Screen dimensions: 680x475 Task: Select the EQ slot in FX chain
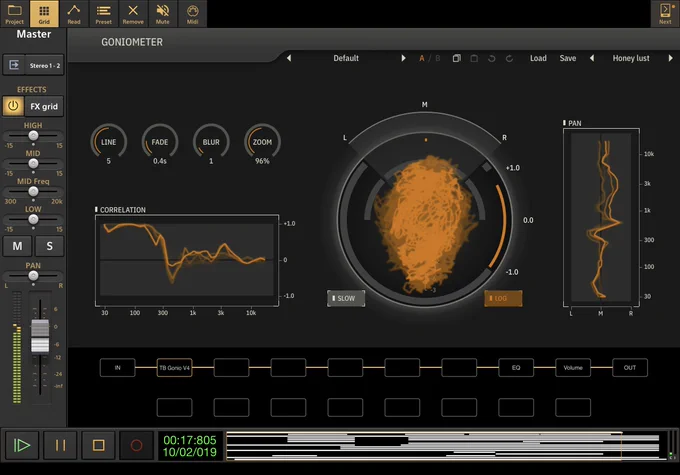(516, 367)
